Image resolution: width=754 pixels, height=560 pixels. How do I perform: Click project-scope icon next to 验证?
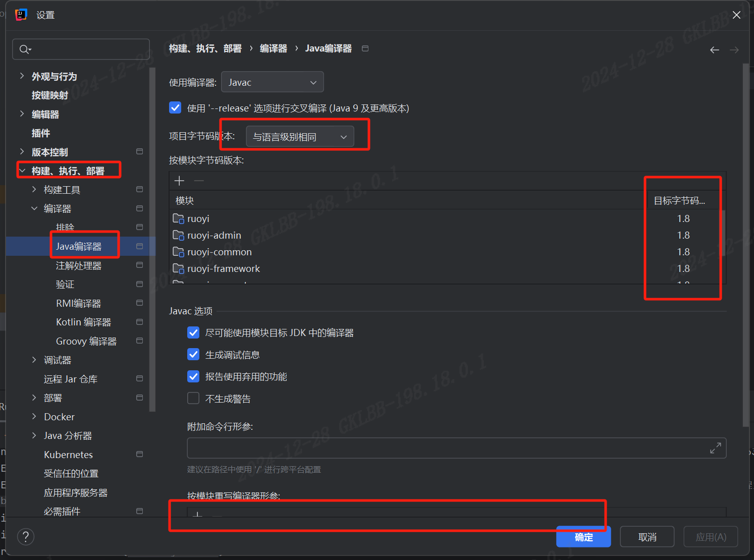pos(140,284)
